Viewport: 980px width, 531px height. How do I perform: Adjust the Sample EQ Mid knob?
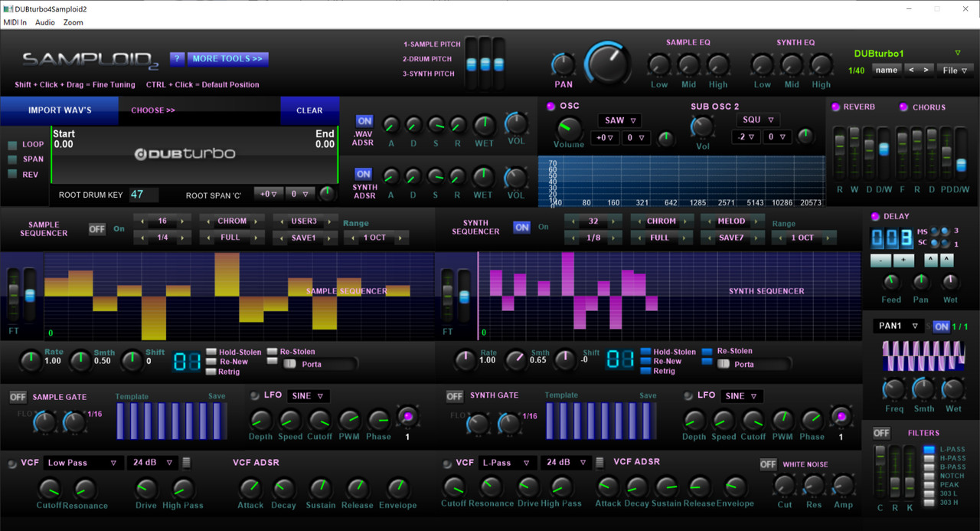click(x=688, y=64)
